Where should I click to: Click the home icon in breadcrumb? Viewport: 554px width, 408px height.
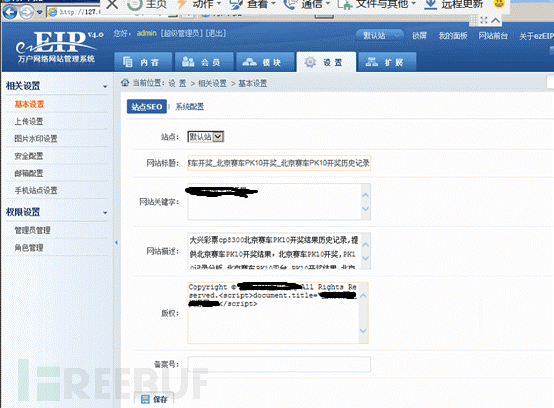[x=125, y=83]
